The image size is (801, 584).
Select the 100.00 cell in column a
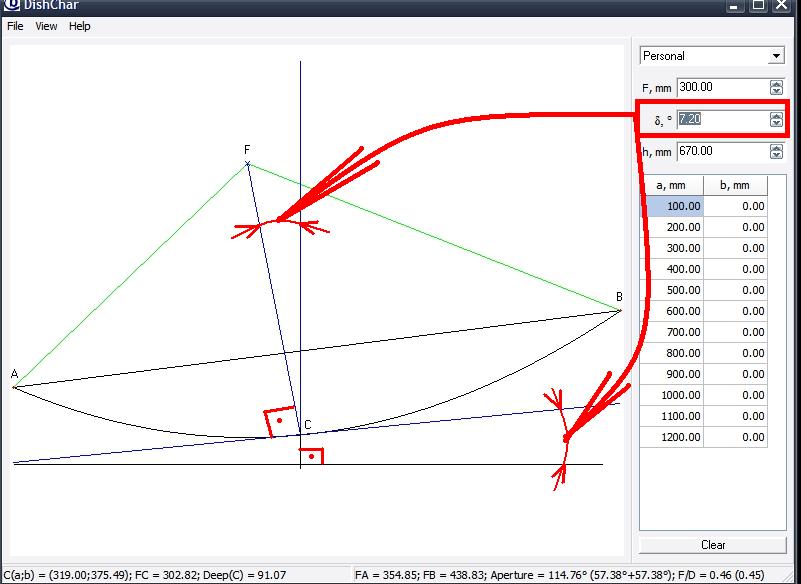(x=671, y=206)
